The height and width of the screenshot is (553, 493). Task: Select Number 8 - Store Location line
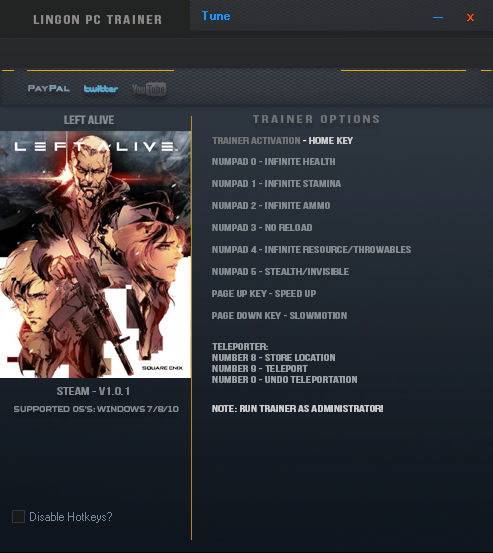tap(274, 358)
